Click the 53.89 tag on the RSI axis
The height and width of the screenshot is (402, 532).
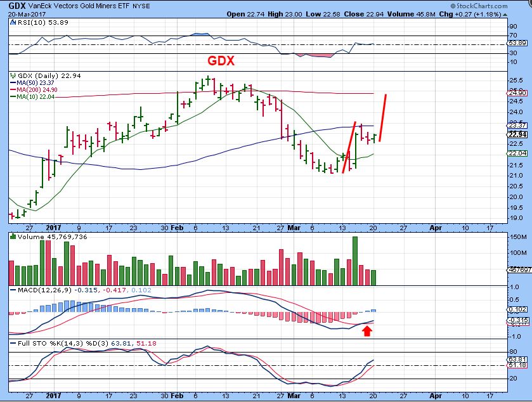coord(518,43)
